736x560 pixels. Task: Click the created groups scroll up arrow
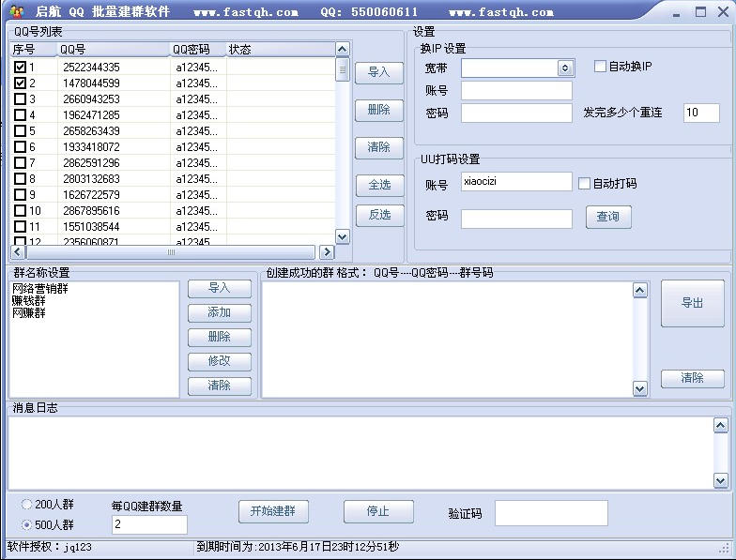point(640,290)
